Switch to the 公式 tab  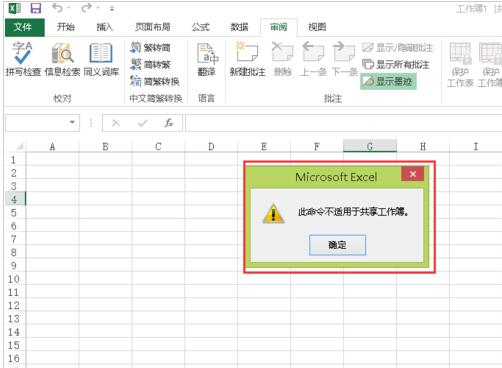click(200, 27)
